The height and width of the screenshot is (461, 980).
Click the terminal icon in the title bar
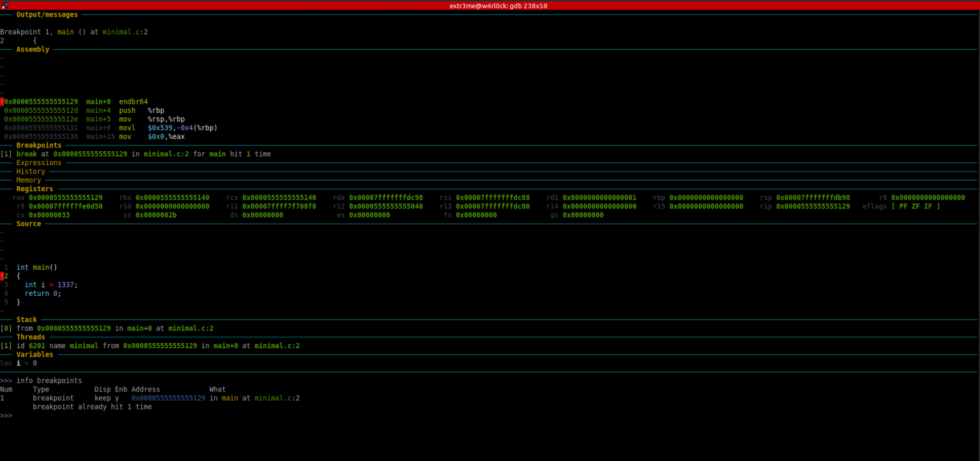tap(5, 6)
